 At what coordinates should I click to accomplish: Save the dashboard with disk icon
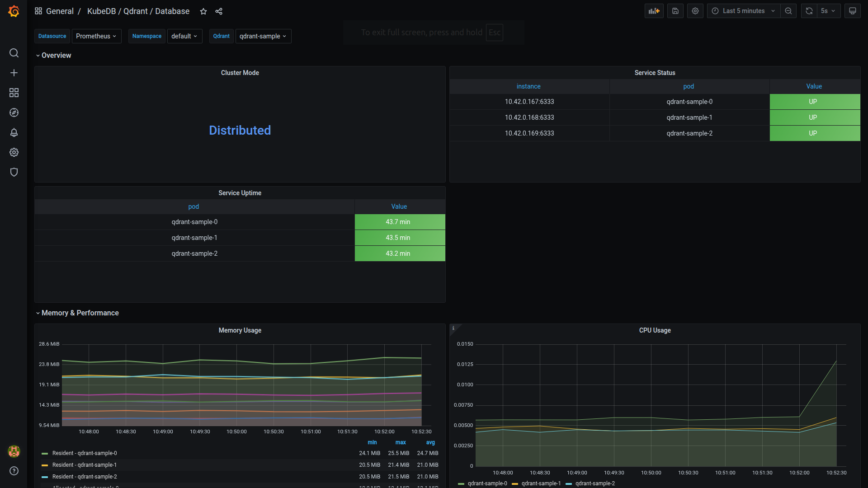[675, 11]
